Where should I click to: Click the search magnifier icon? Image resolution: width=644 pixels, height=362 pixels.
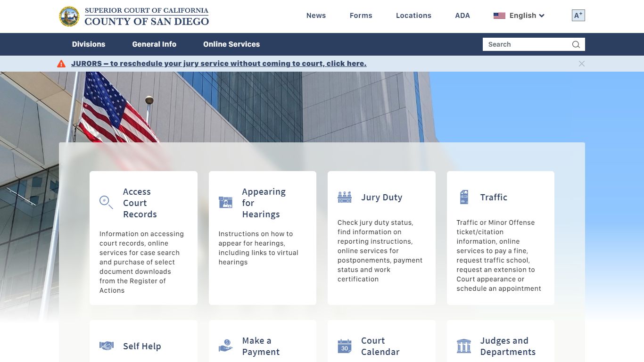click(576, 44)
